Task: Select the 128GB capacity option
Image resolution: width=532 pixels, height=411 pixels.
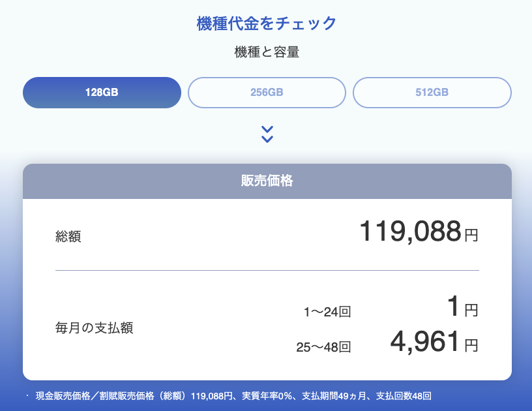Action: [x=102, y=93]
